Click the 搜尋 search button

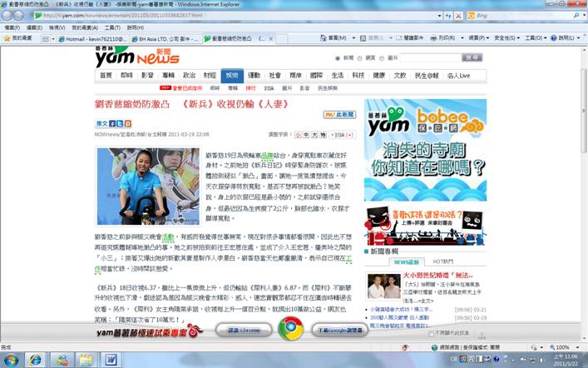click(x=472, y=57)
